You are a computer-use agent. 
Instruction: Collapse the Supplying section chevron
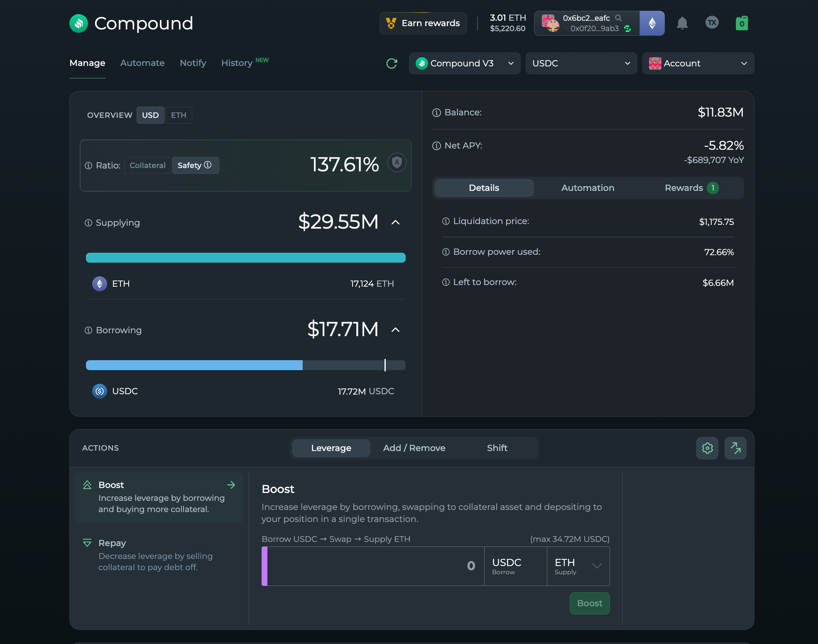(x=396, y=222)
